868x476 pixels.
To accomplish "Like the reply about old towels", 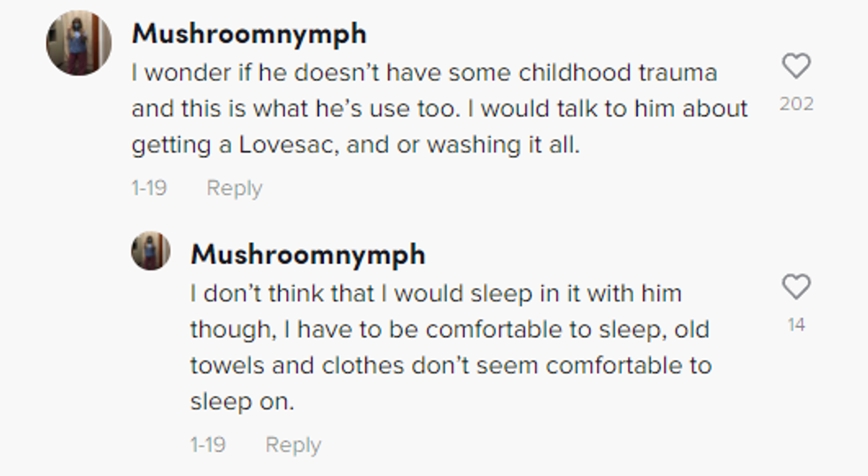I will (x=796, y=286).
